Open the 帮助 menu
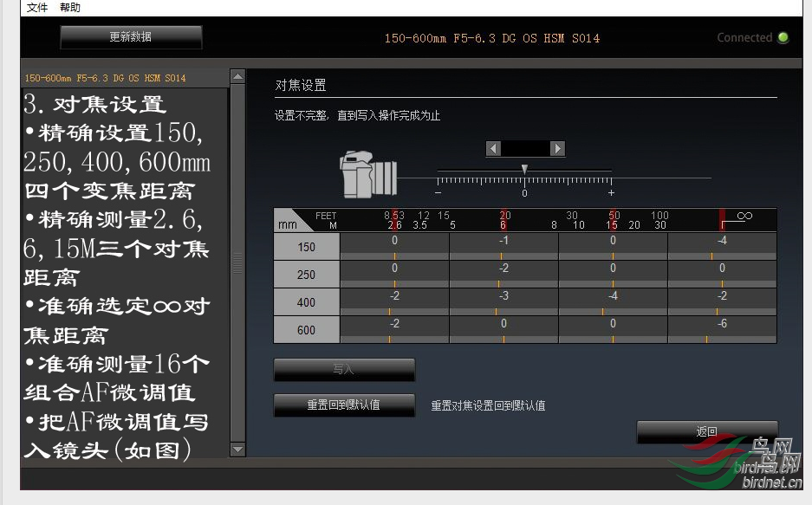The width and height of the screenshot is (812, 505). tap(68, 7)
